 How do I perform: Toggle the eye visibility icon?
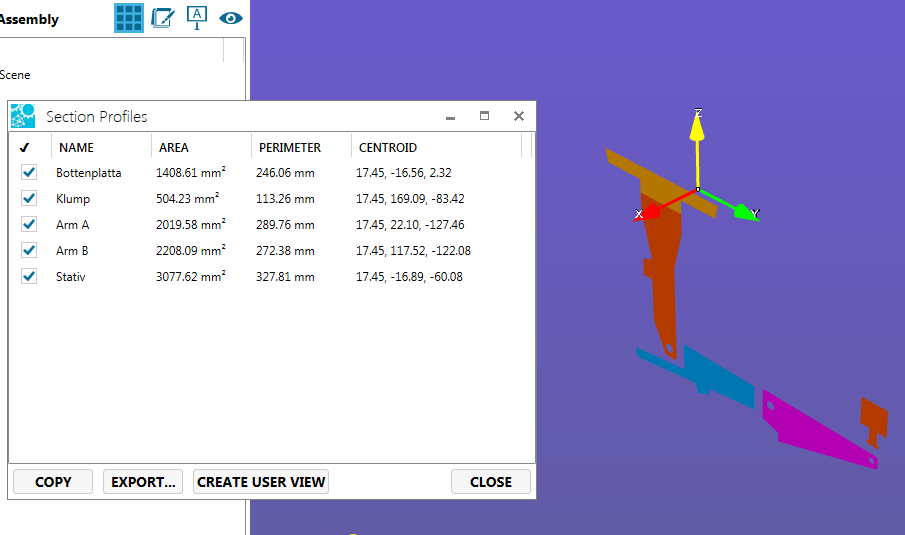coord(232,18)
